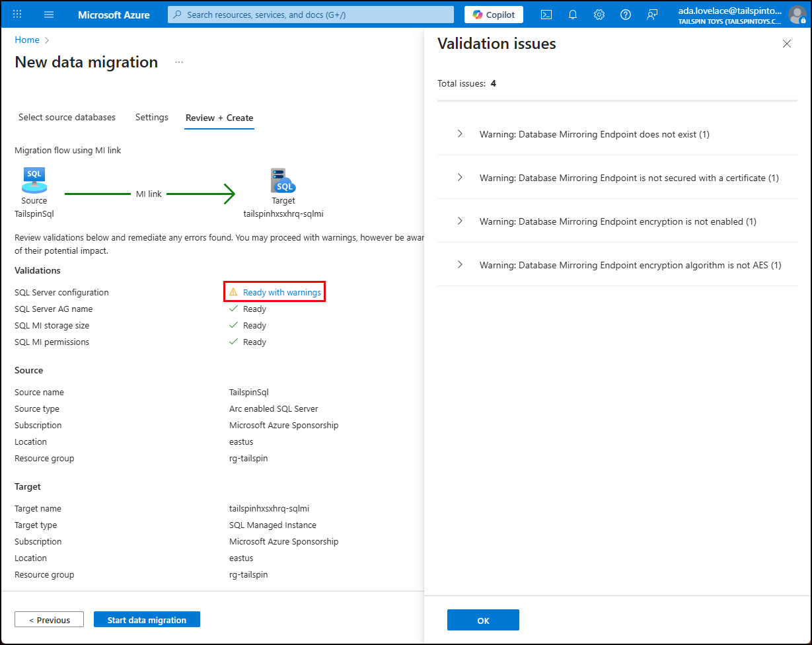Expand the Database Mirroring Endpoint does not exist warning
812x645 pixels.
click(460, 133)
